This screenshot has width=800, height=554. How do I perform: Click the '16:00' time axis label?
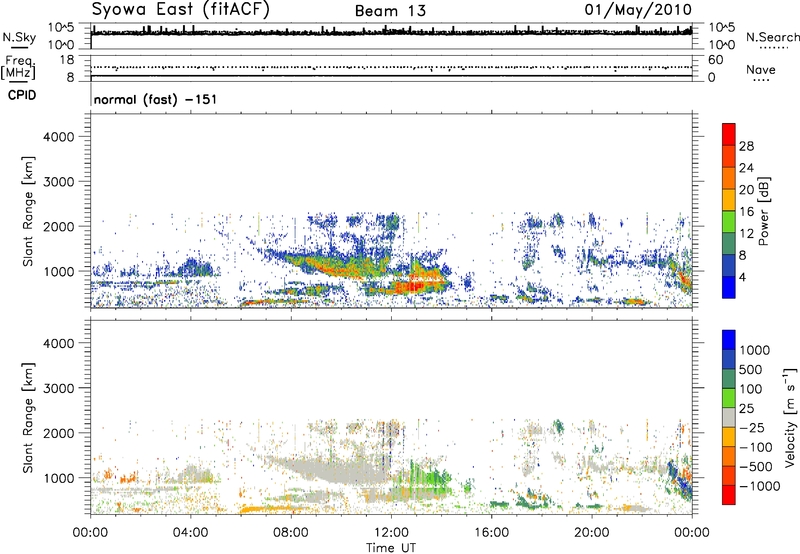click(491, 533)
